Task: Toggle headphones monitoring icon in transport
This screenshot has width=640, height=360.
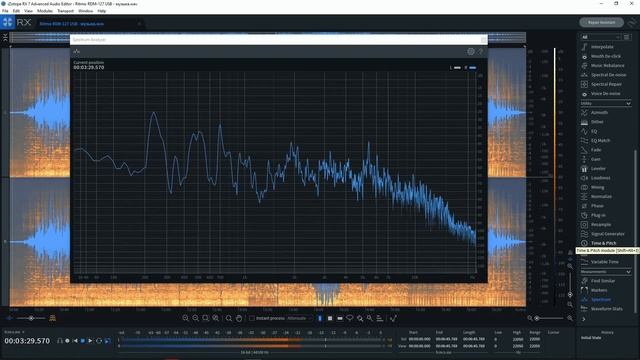Action: click(x=60, y=341)
